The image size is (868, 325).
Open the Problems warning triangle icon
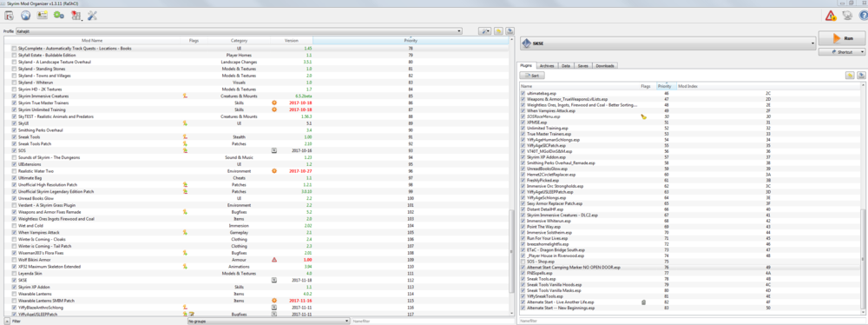pyautogui.click(x=831, y=16)
